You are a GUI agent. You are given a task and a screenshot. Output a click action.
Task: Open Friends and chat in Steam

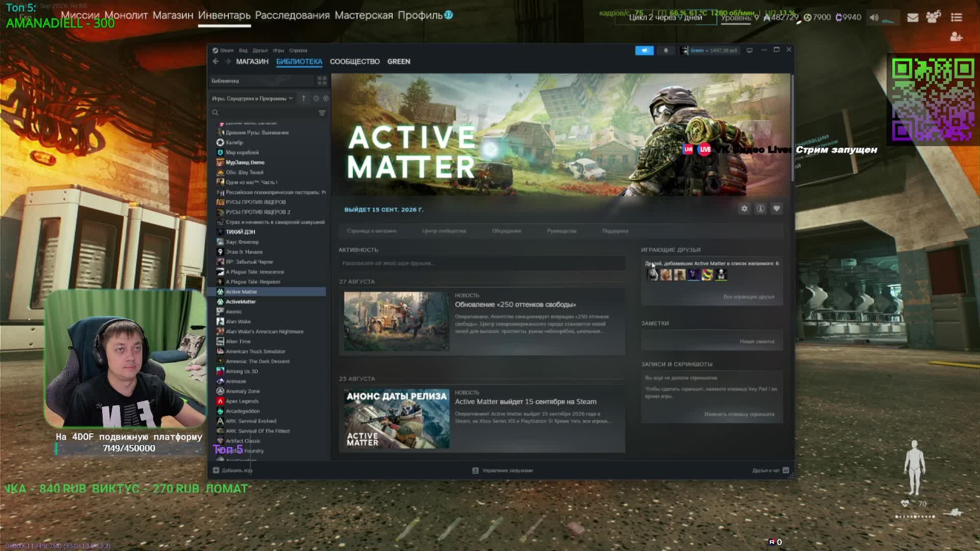[x=770, y=470]
